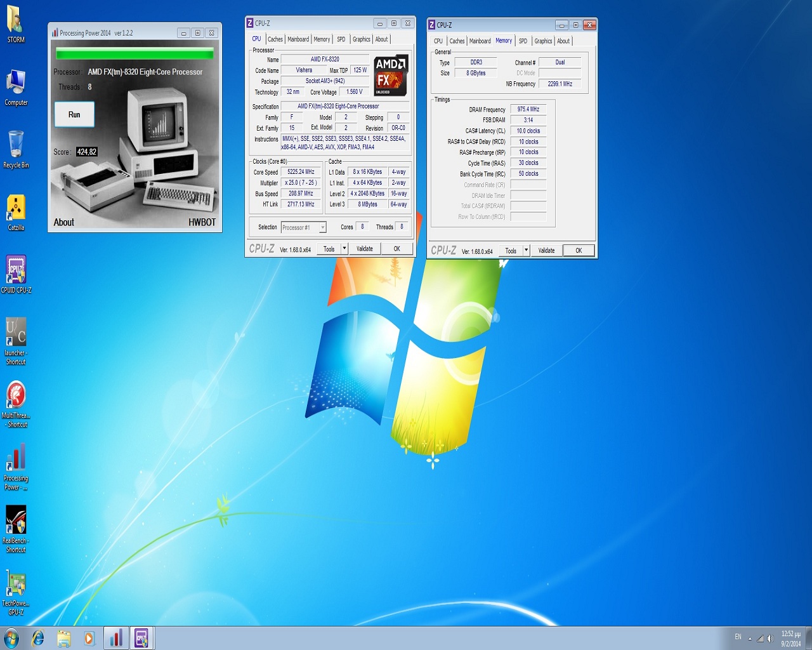The width and height of the screenshot is (812, 650).
Task: Click Core Speed value 5225.24 MHz
Action: 301,172
